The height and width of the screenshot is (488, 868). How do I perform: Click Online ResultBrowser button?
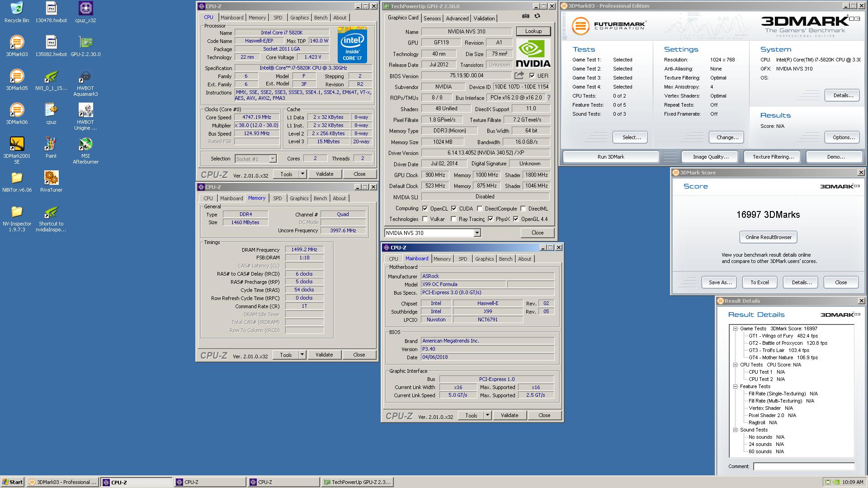point(769,237)
